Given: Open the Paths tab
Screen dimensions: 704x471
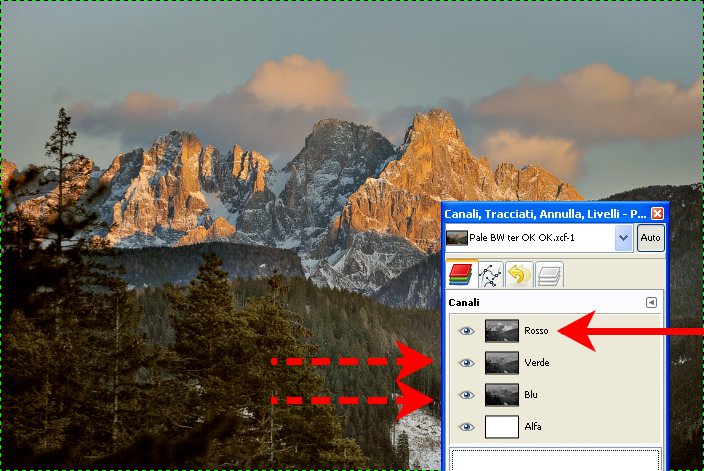Looking at the screenshot, I should (490, 274).
